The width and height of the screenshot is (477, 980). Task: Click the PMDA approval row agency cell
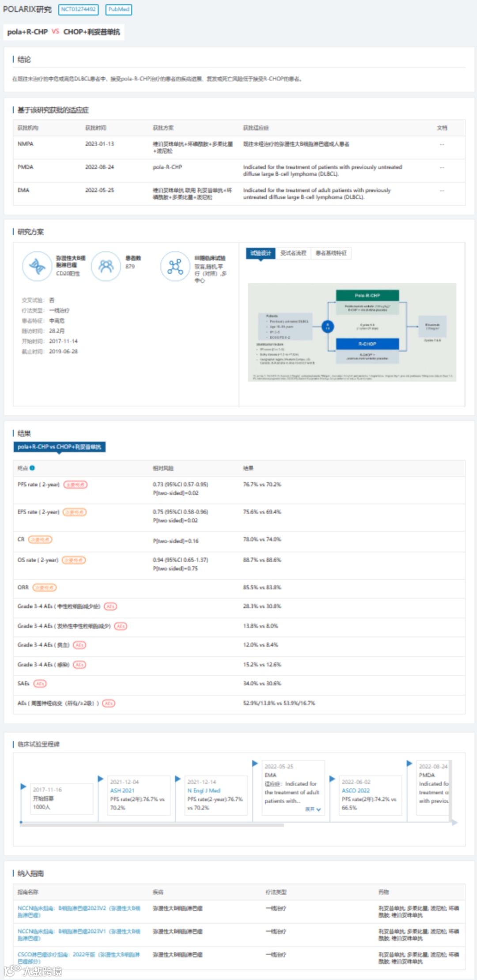(26, 167)
